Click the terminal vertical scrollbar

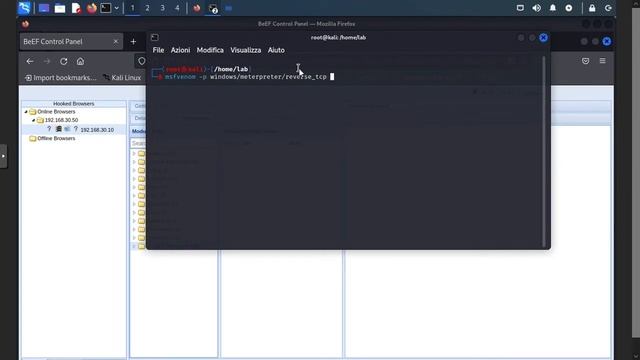click(544, 151)
